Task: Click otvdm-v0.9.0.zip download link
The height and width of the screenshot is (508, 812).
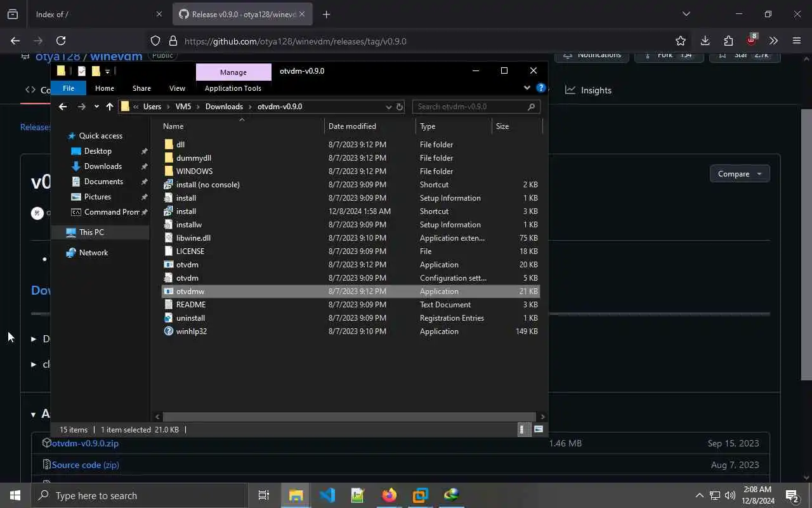Action: tap(85, 443)
